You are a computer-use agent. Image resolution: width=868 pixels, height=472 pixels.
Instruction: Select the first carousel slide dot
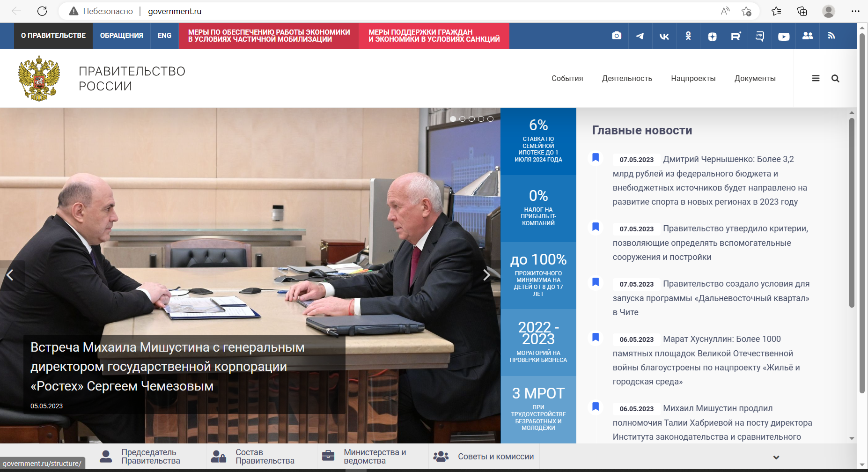[453, 119]
